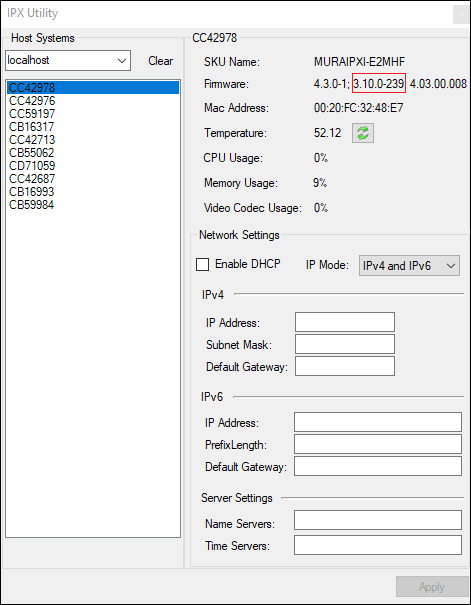This screenshot has width=471, height=605.
Task: Enable the DHCP checkbox
Action: pyautogui.click(x=203, y=265)
